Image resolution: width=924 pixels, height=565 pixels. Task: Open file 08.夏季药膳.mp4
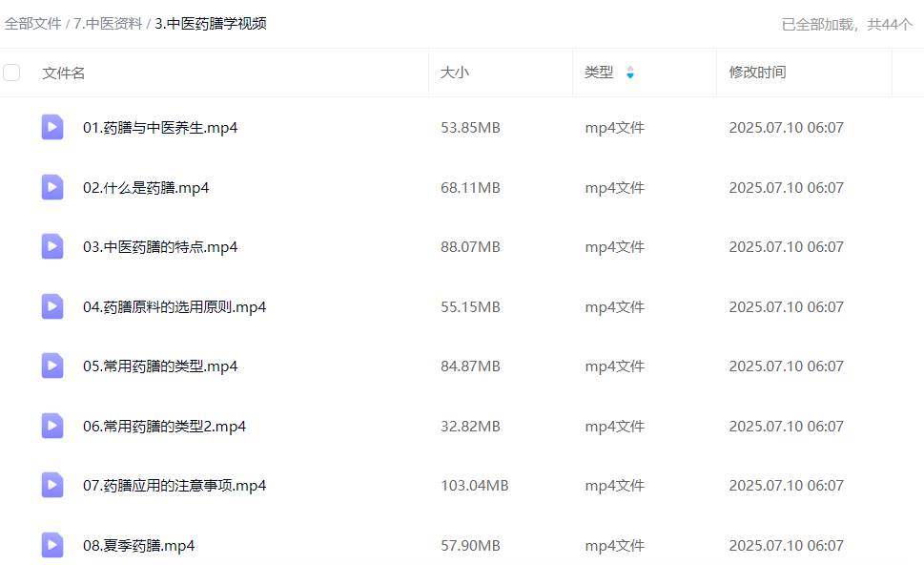138,545
